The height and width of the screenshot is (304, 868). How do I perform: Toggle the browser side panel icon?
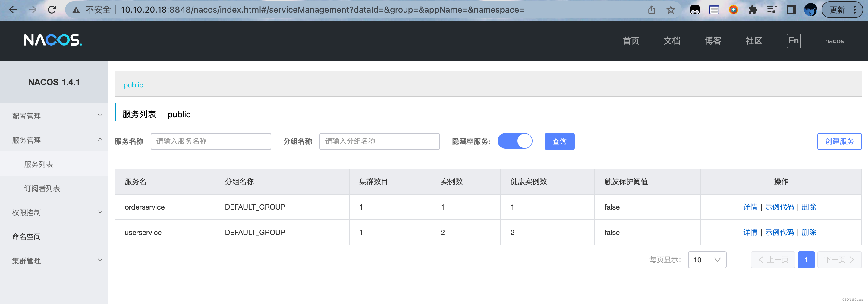pyautogui.click(x=791, y=10)
